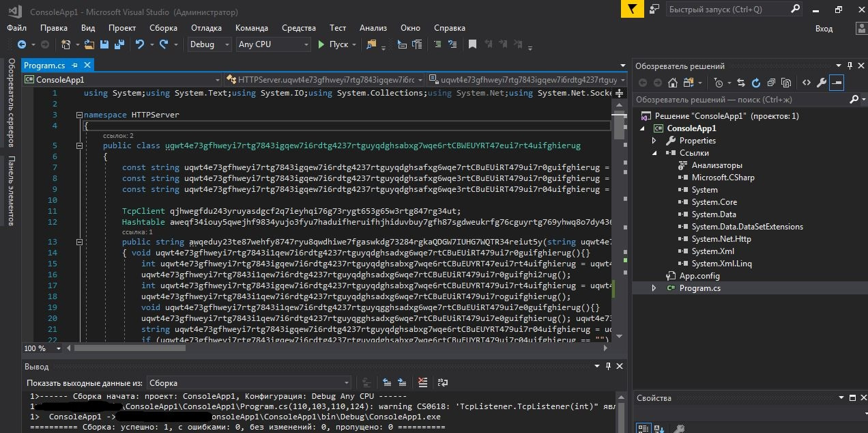The image size is (868, 433).
Task: Open the Debug configuration dropdown
Action: 210,44
